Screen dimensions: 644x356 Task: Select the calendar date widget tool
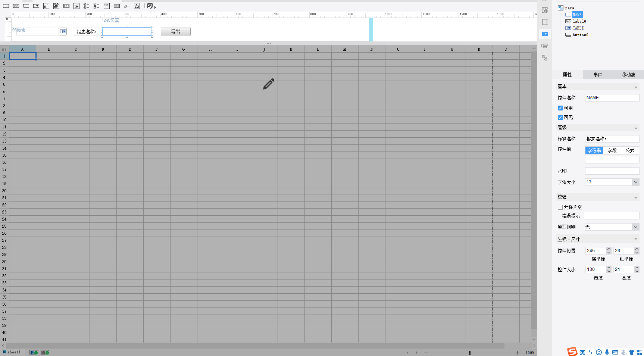(56, 6)
